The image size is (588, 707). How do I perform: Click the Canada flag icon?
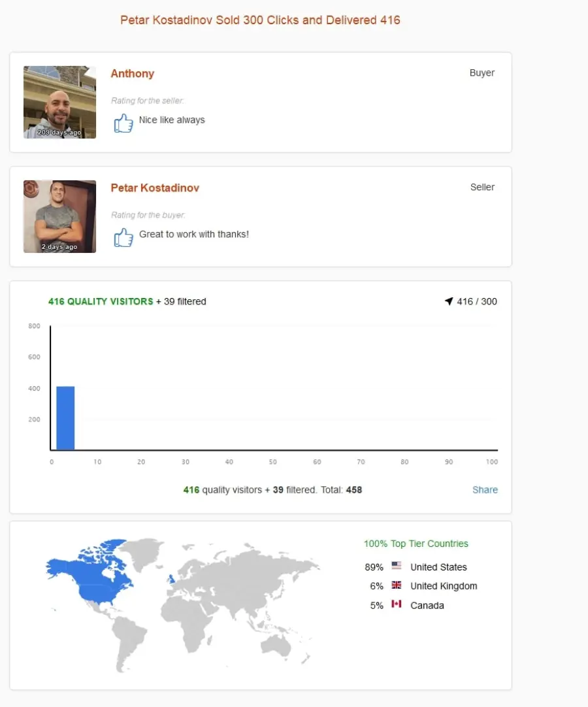(x=397, y=604)
